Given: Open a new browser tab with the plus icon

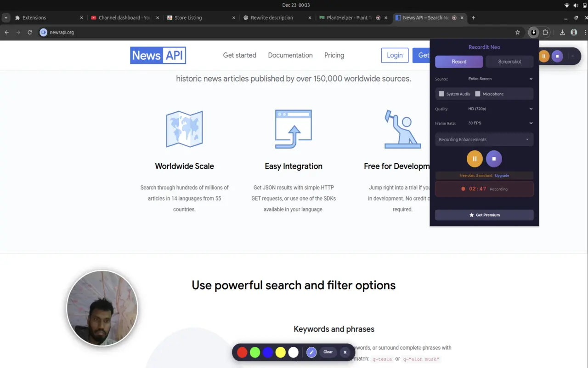Looking at the screenshot, I should (474, 17).
